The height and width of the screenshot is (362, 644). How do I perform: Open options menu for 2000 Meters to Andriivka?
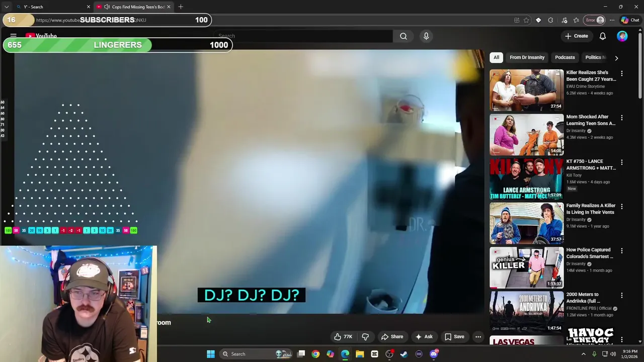click(x=622, y=295)
